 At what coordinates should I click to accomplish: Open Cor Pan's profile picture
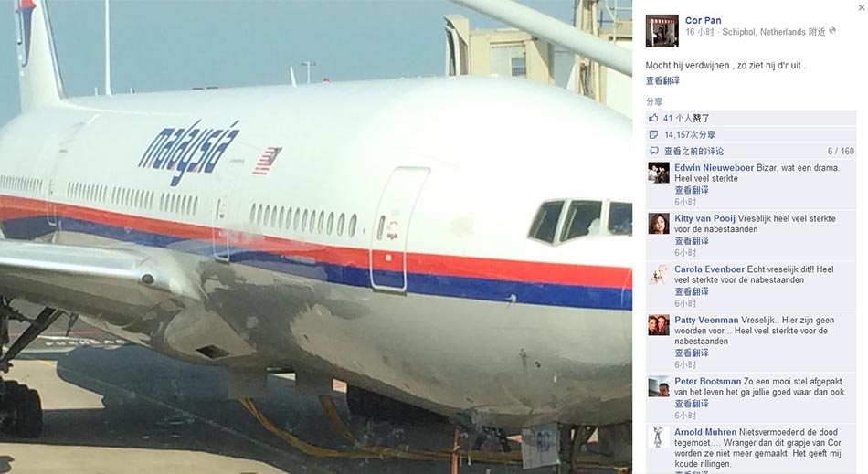coord(662,31)
